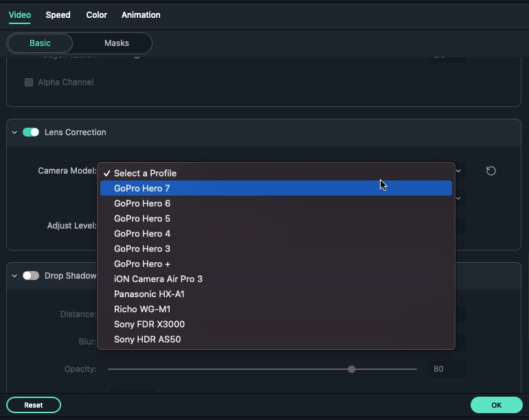Select the Masks sub-tab
Image resolution: width=529 pixels, height=420 pixels.
pos(116,43)
